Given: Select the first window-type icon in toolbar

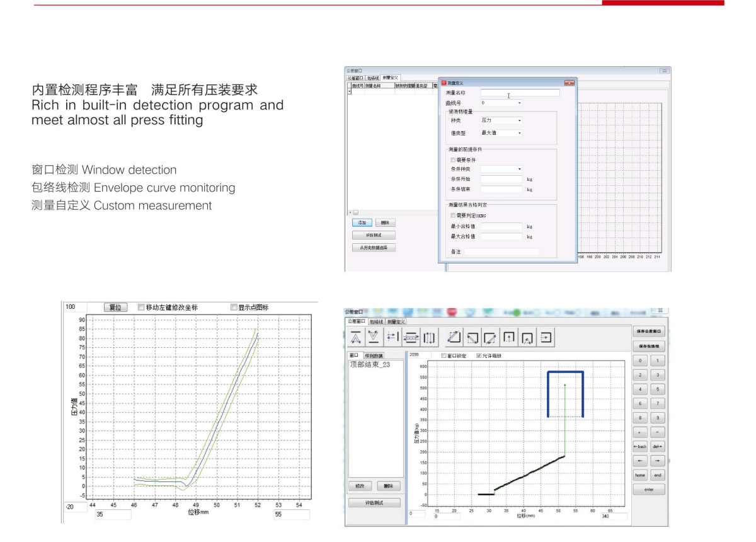Looking at the screenshot, I should tap(356, 338).
